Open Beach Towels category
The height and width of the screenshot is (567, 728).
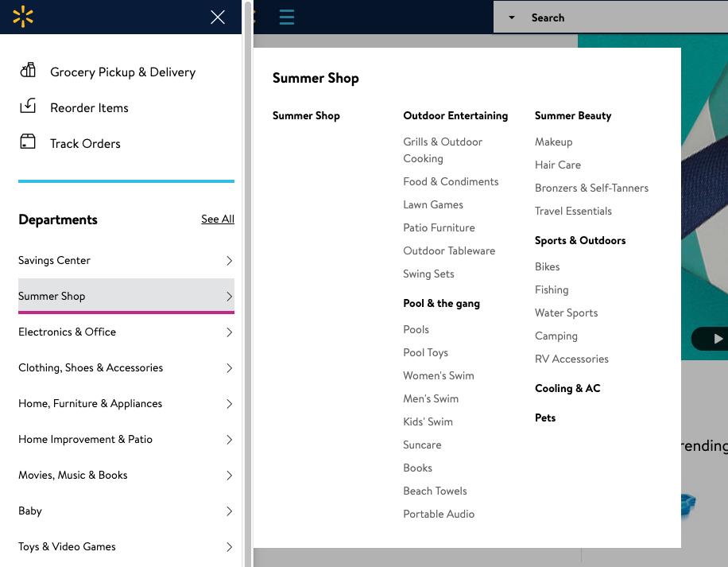(x=435, y=491)
